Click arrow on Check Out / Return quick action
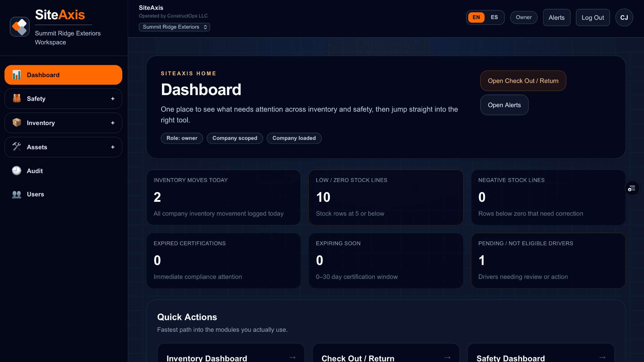Screen dimensions: 644x362 [447, 358]
